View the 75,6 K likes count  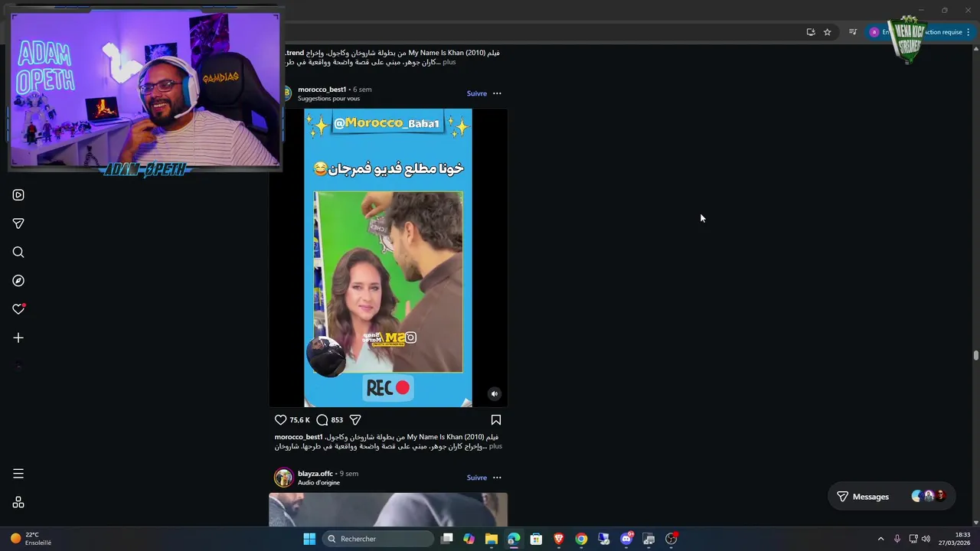(299, 420)
